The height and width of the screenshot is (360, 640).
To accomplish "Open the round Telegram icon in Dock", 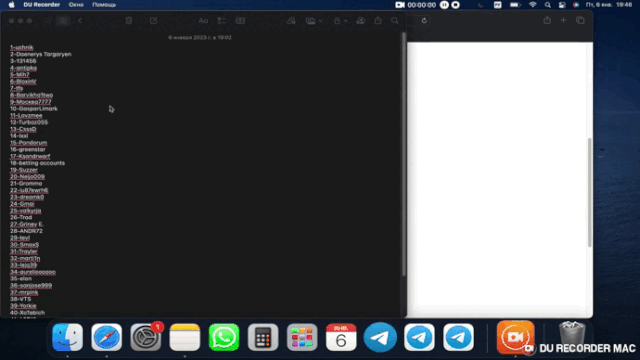I will [380, 337].
